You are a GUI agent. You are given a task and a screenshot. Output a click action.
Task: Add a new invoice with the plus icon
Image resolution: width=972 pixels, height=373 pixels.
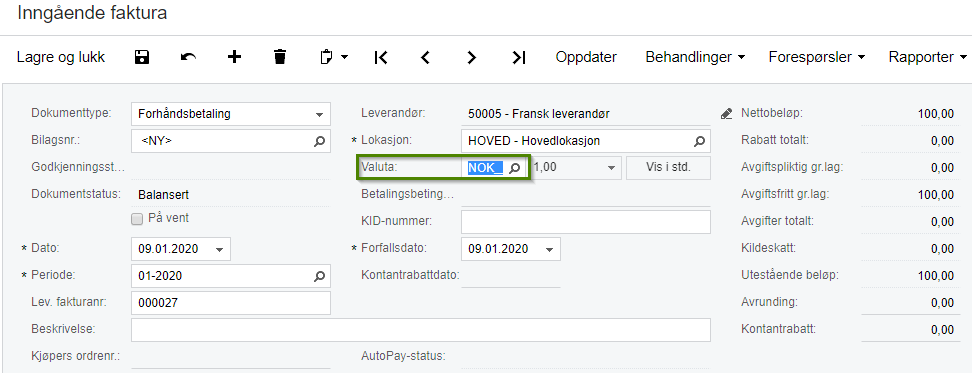coord(234,58)
